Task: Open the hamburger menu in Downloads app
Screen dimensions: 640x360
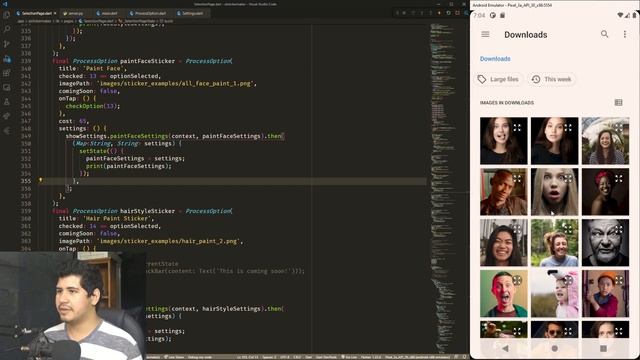Action: coord(485,34)
